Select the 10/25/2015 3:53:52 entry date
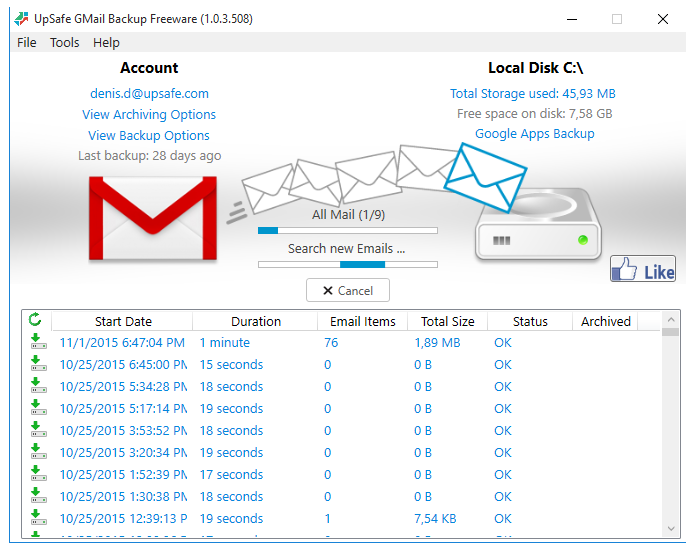The height and width of the screenshot is (546, 690). click(123, 430)
